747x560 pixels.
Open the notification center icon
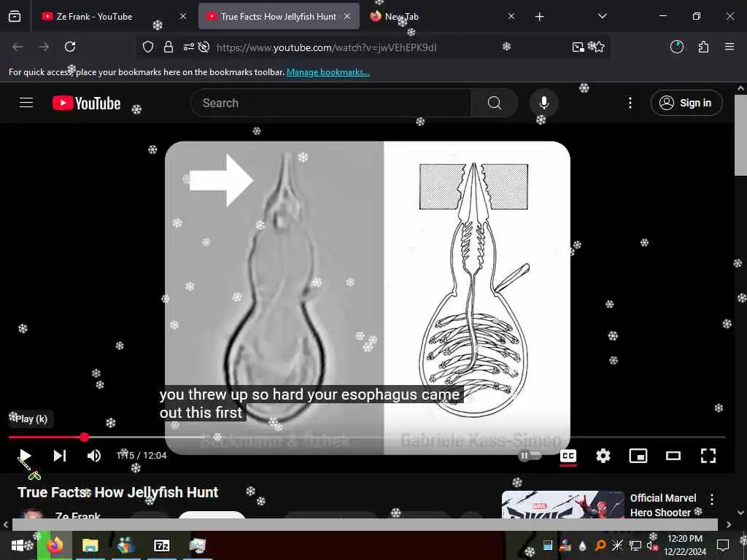pyautogui.click(x=723, y=545)
